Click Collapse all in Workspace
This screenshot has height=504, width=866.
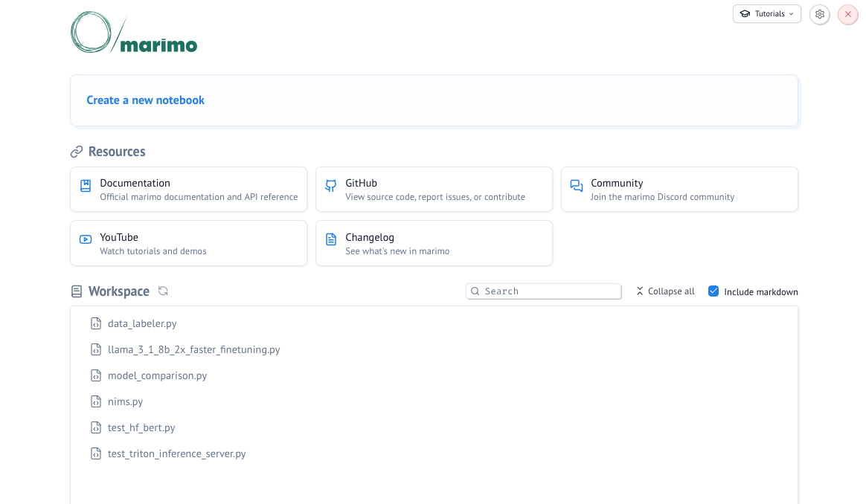pyautogui.click(x=664, y=291)
